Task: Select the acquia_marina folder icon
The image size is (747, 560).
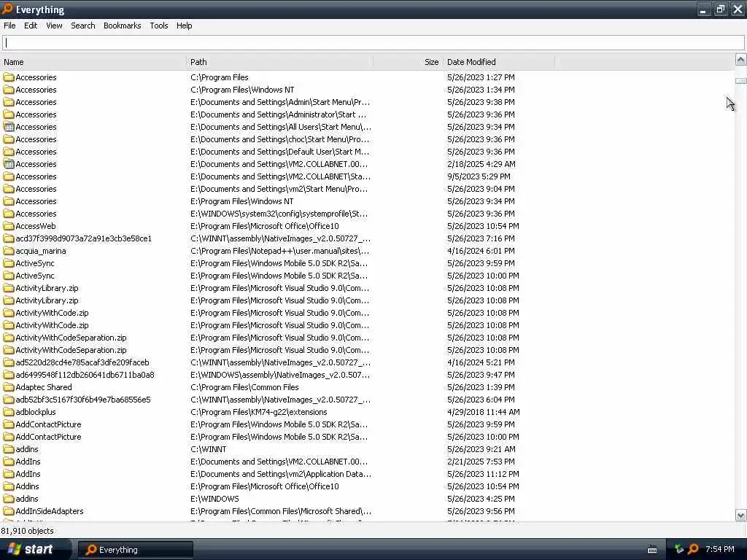Action: 9,251
